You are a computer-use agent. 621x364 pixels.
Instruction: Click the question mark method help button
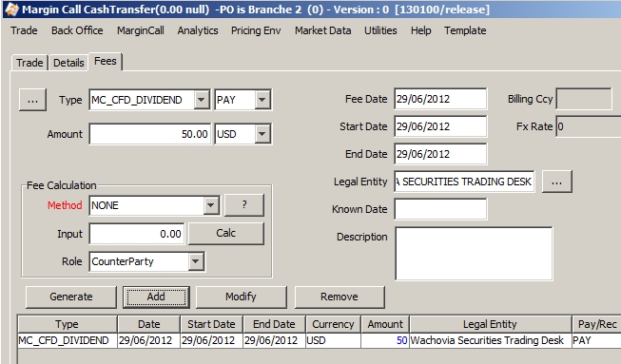244,205
